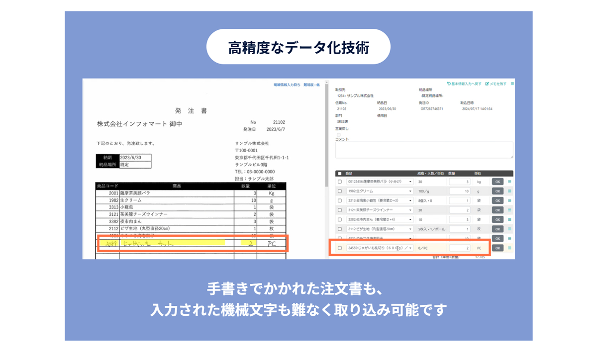The height and width of the screenshot is (364, 597).
Task: Click the row menu icon for チーズウインナー
Action: pos(509,210)
